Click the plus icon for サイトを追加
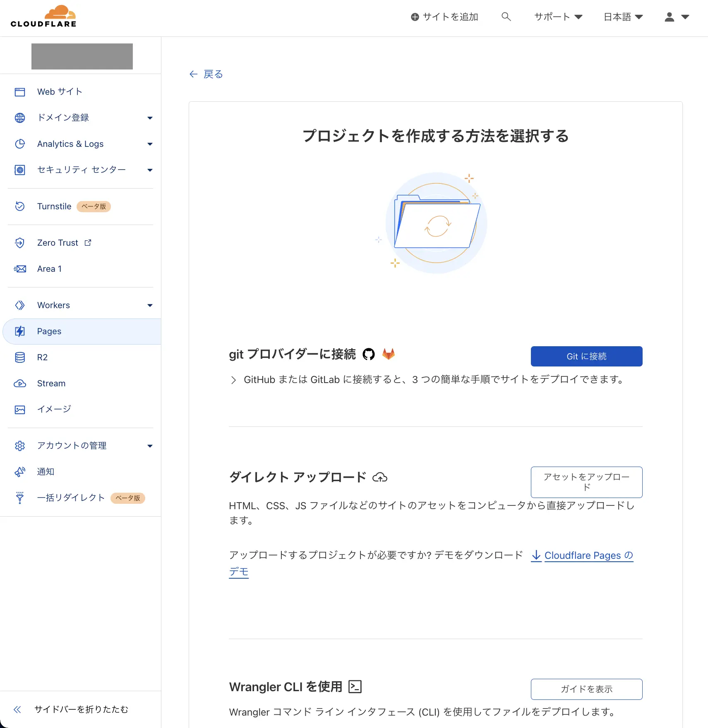Image resolution: width=708 pixels, height=728 pixels. 415,17
